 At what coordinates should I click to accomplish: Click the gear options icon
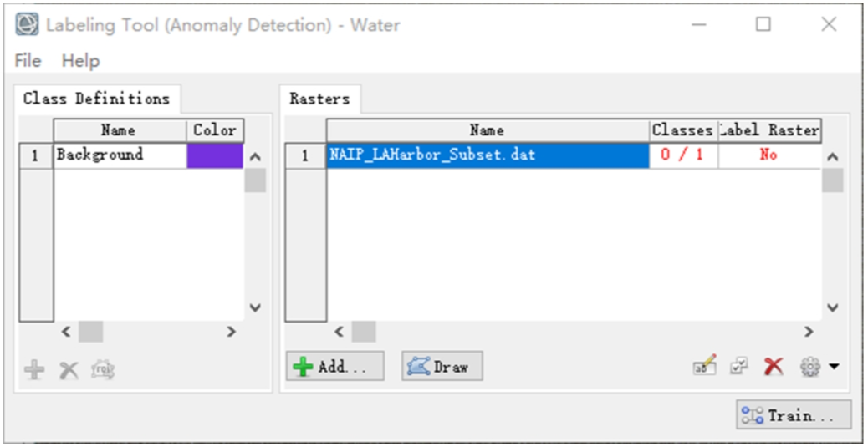[x=809, y=366]
